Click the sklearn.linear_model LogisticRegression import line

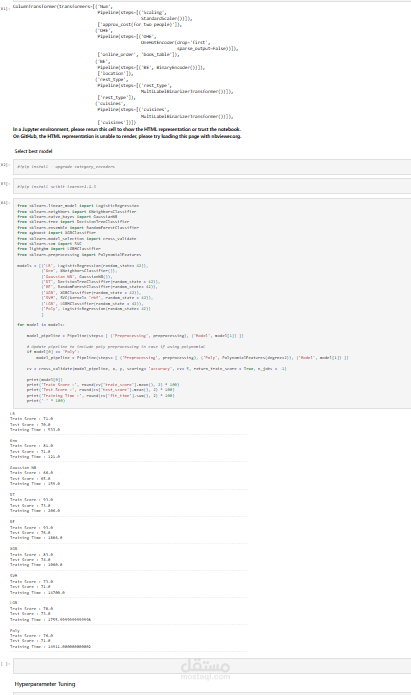coord(78,206)
